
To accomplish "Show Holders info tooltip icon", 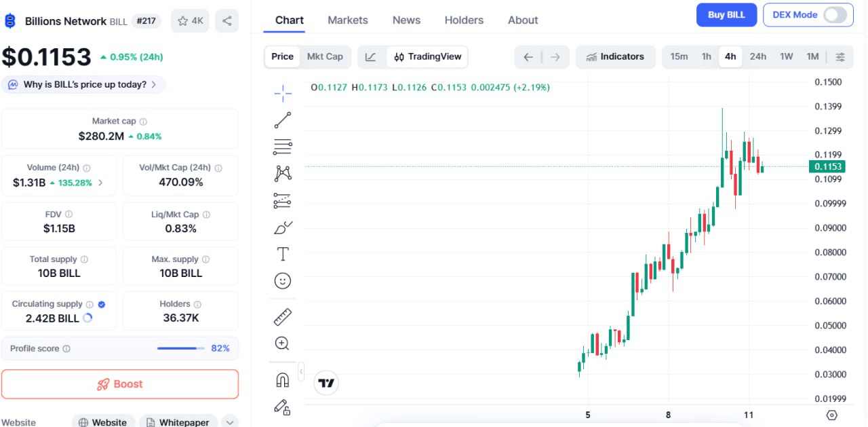I will pyautogui.click(x=197, y=304).
